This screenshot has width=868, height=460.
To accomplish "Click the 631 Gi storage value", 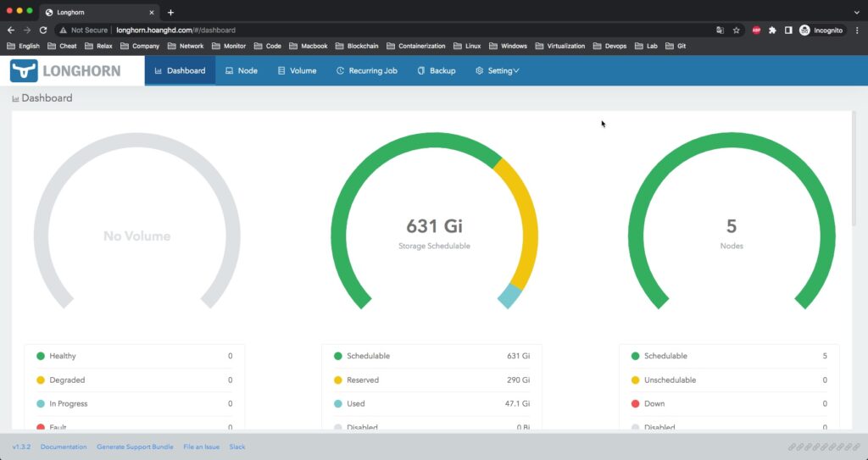I will coord(434,226).
